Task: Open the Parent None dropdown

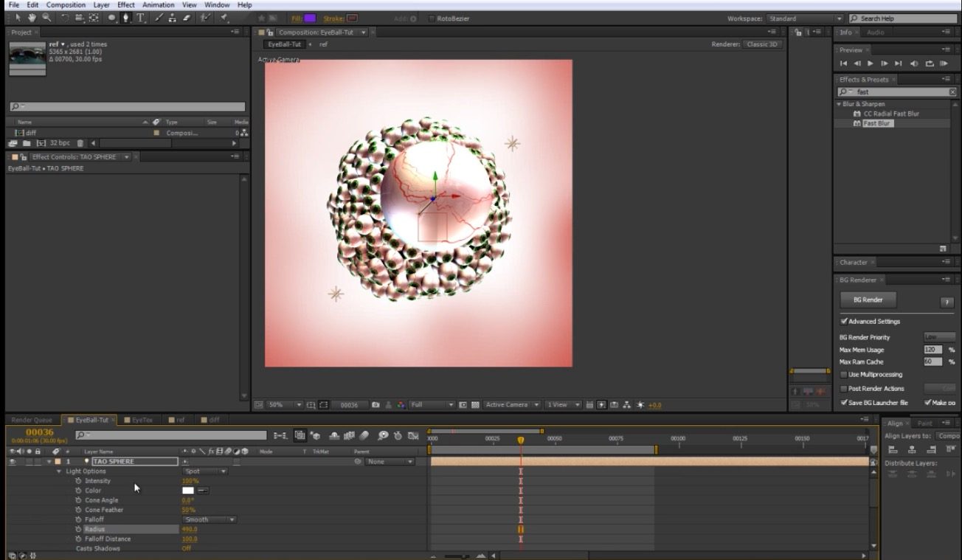Action: (x=390, y=462)
